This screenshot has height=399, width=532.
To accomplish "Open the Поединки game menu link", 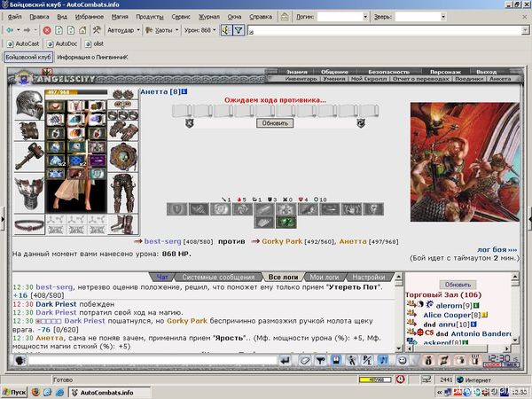I will coord(469,79).
